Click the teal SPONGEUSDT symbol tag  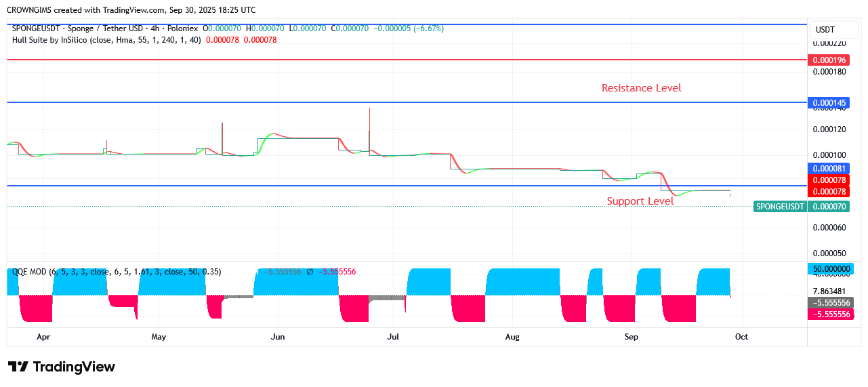tap(780, 207)
